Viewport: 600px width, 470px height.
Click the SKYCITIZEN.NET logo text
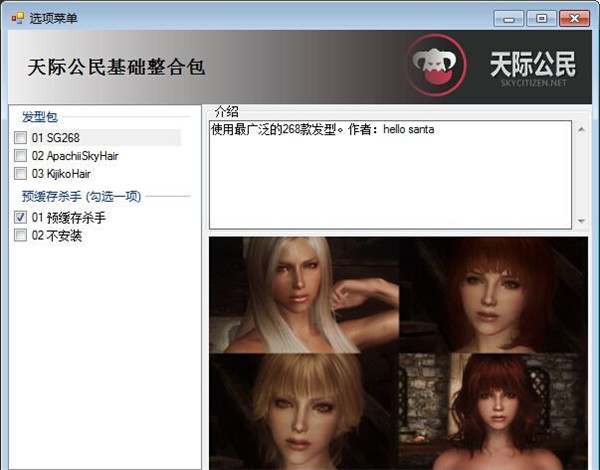pos(533,83)
